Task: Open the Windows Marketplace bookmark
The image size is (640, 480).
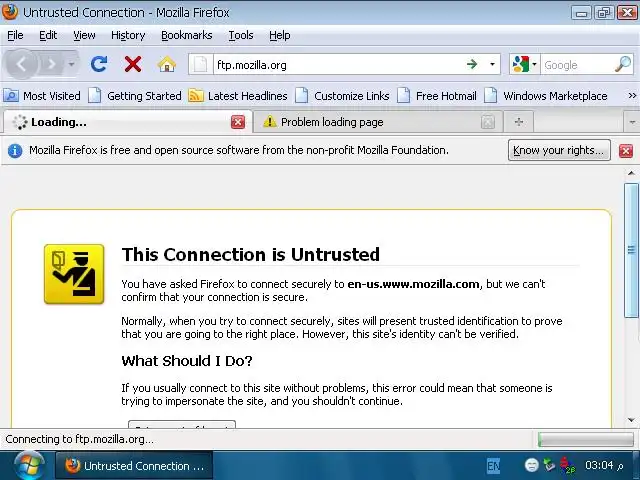Action: click(x=546, y=96)
